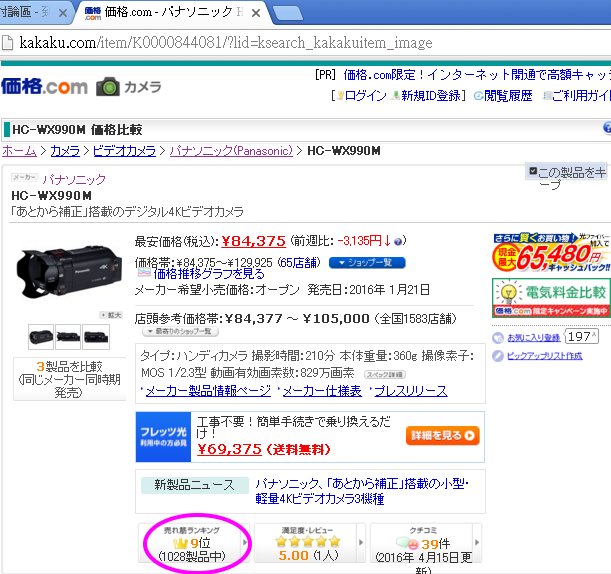Image resolution: width=611 pixels, height=574 pixels.
Task: Expand the ショップ一覧 dropdown button
Action: [x=367, y=263]
